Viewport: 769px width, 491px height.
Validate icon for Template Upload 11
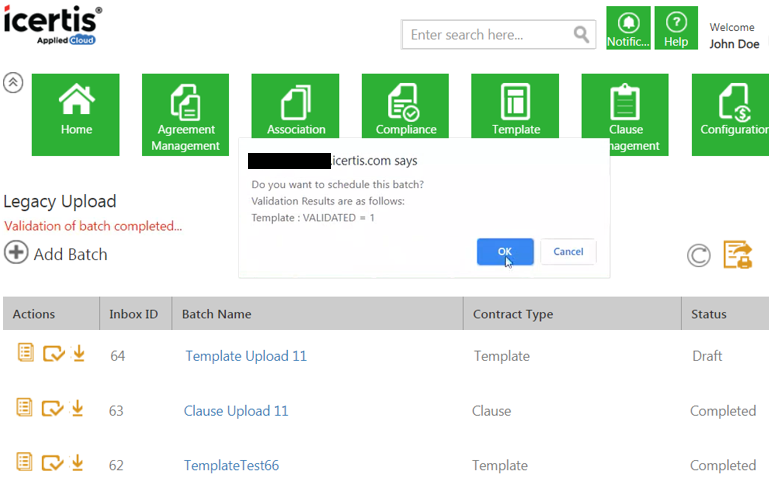(53, 354)
